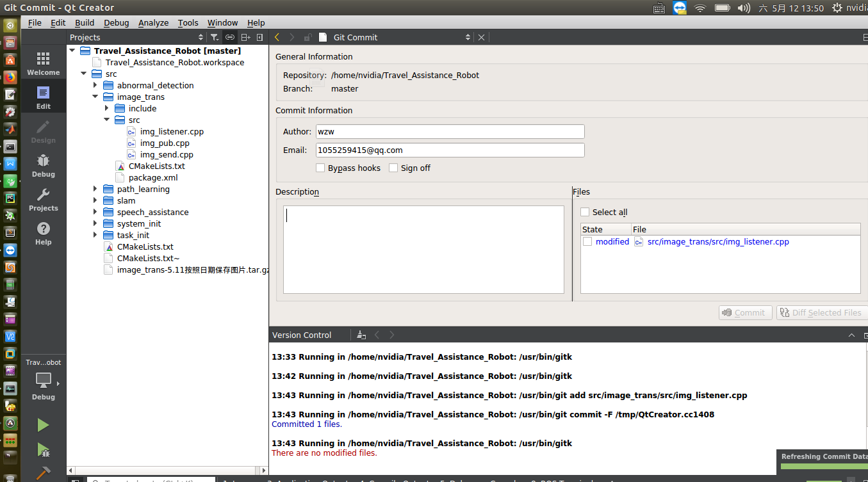Viewport: 868px width, 482px height.
Task: Open the Welcome mode in sidebar
Action: [43, 64]
